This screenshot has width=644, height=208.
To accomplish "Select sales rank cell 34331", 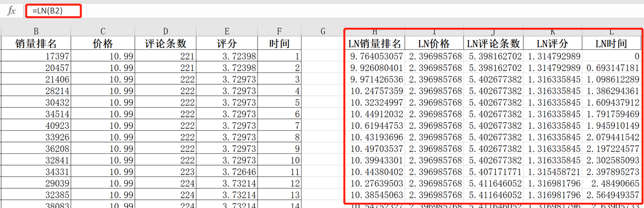I will tap(35, 173).
